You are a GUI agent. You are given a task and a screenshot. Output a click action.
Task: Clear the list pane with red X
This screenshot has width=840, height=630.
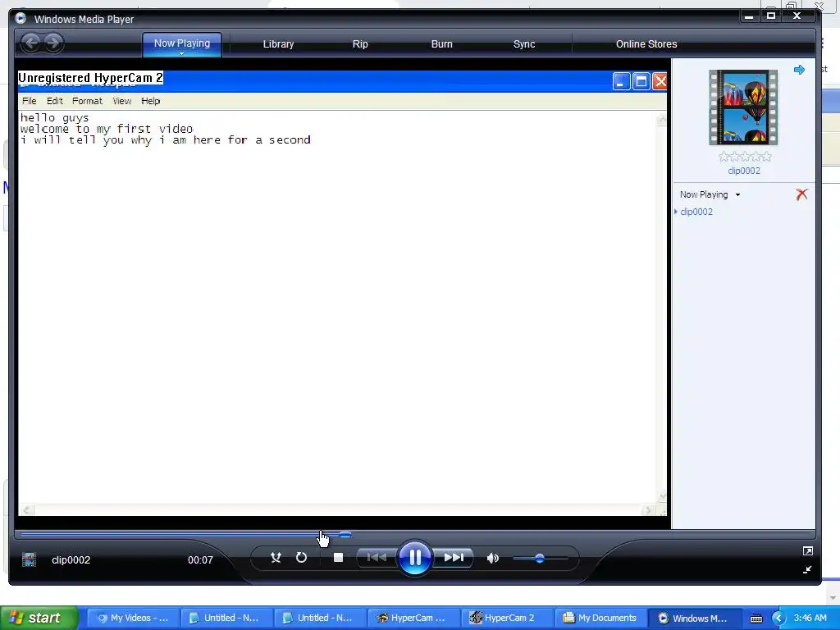click(801, 194)
